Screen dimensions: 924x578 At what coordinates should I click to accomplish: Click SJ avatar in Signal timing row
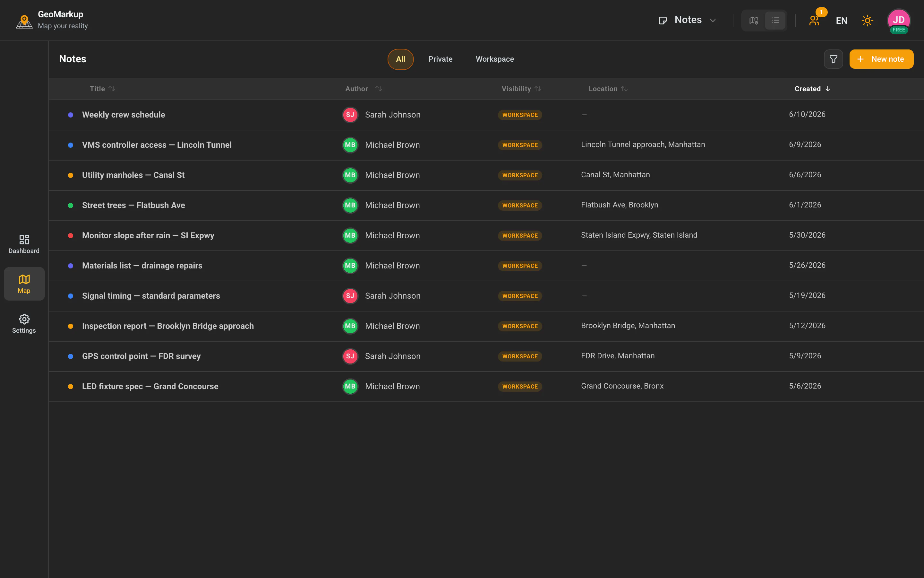(350, 296)
